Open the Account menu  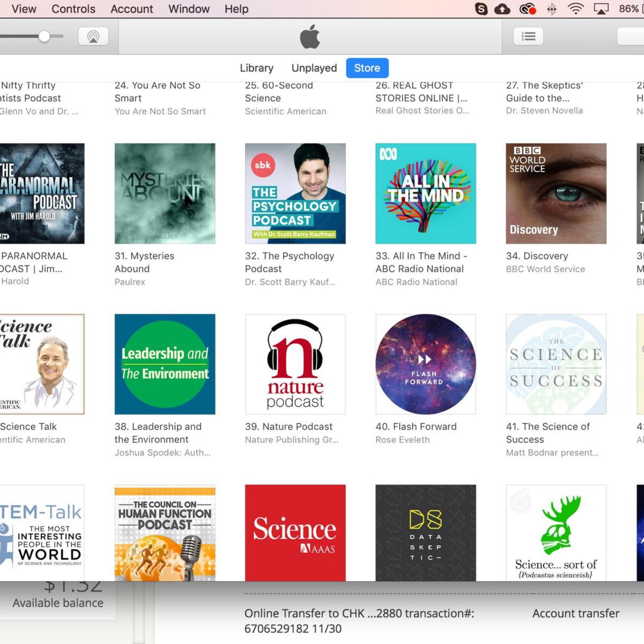click(132, 9)
